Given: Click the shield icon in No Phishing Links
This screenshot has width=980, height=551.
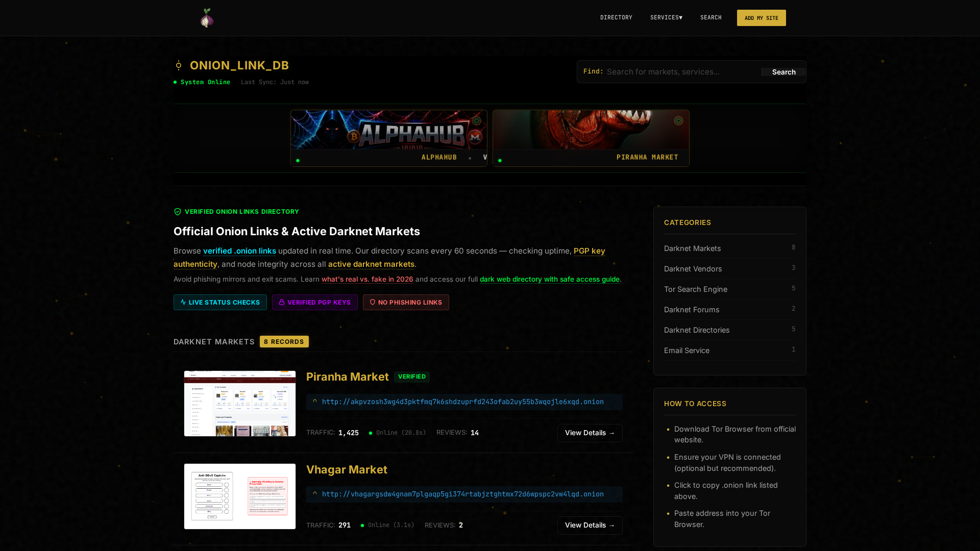Looking at the screenshot, I should click(373, 302).
